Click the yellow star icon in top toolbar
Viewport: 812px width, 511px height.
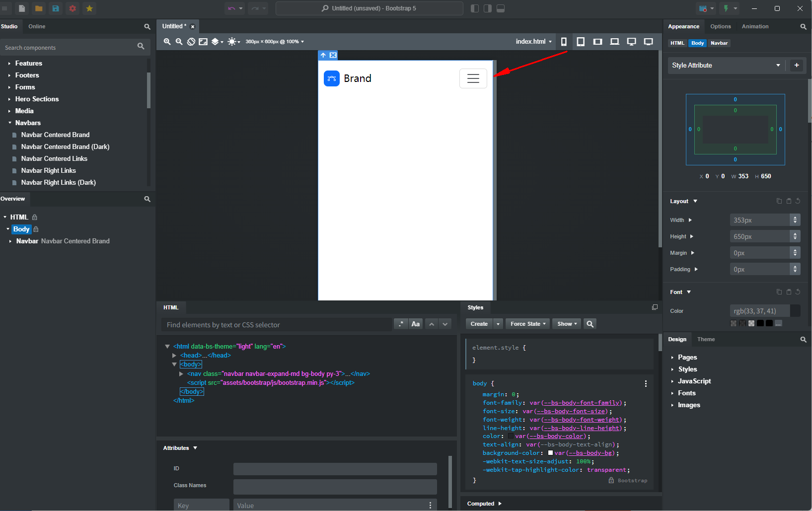point(89,8)
